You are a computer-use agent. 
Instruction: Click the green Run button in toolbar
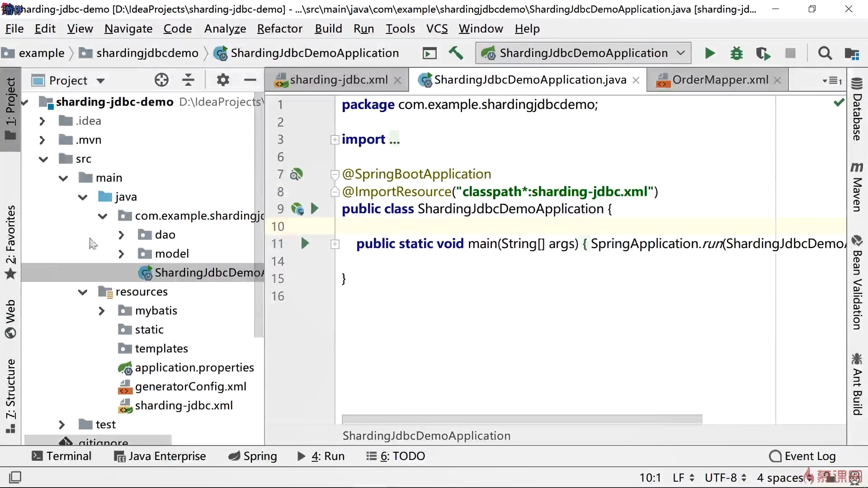point(710,53)
